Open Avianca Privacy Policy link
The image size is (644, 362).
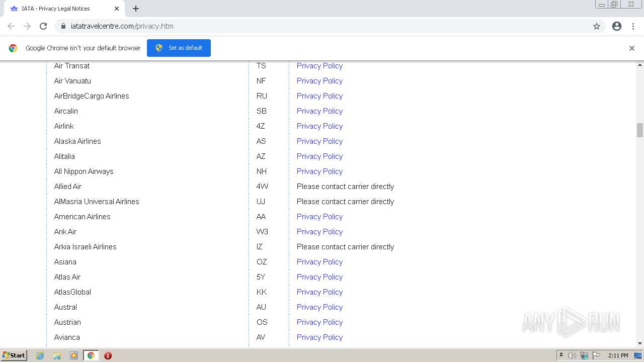point(319,337)
